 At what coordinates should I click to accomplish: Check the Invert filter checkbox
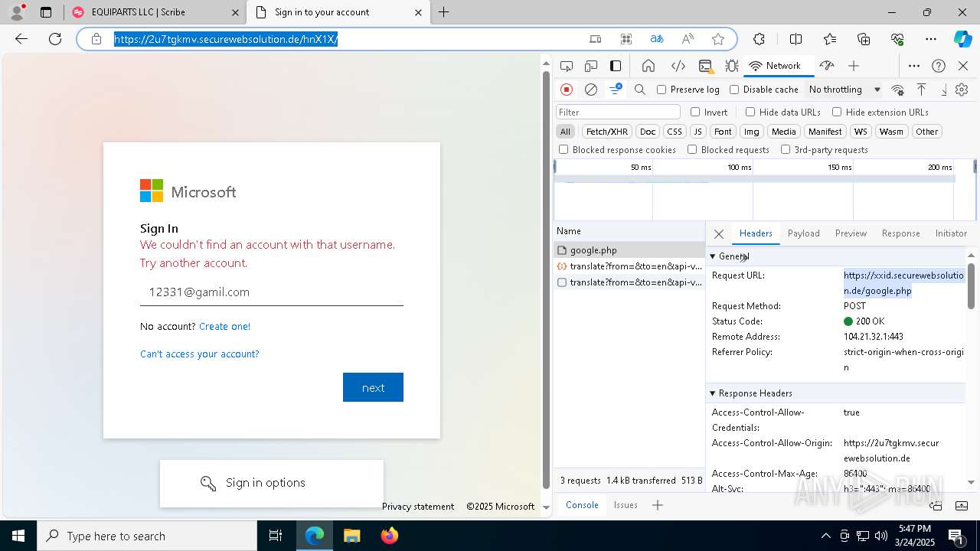pos(695,112)
